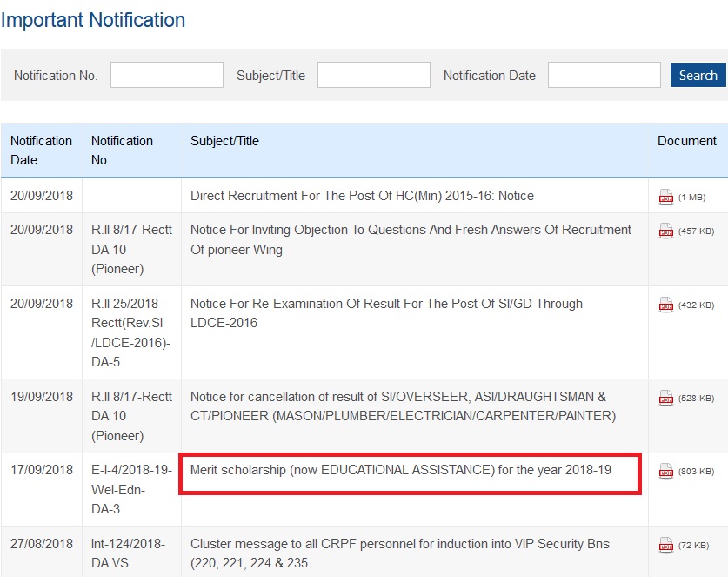Viewport: 728px width, 577px height.
Task: Select the Notification Date input box
Action: point(604,75)
